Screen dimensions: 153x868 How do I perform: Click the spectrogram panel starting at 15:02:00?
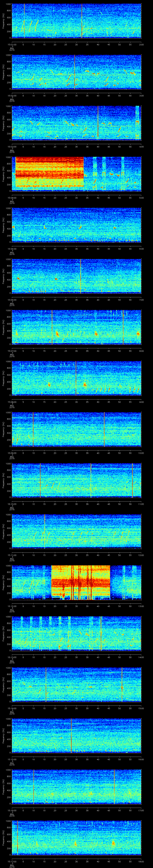77,72
